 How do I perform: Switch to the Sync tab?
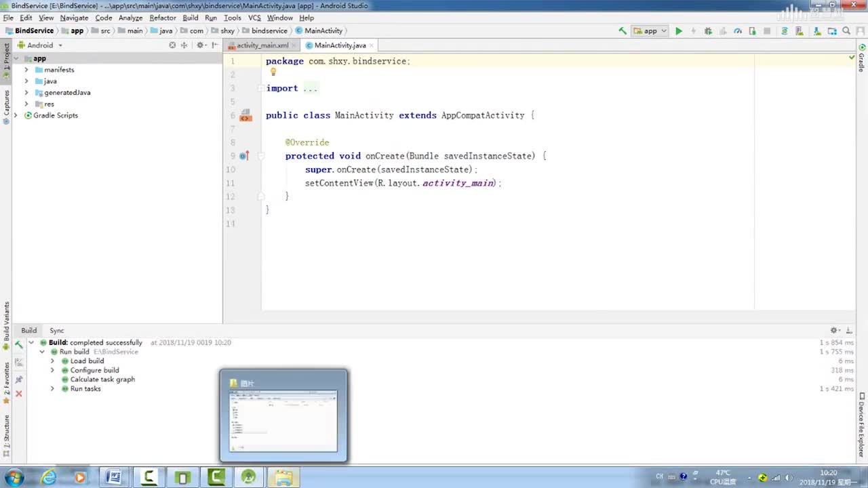point(57,331)
